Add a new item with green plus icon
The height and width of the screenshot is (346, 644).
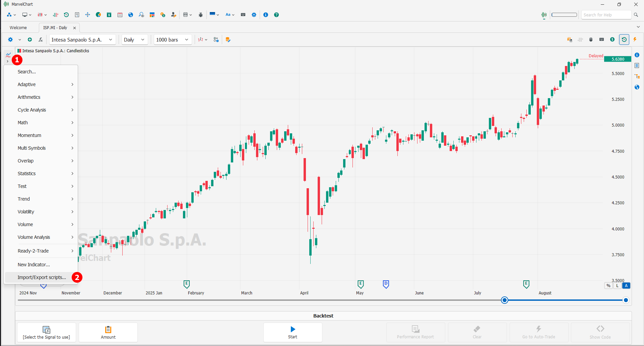tap(30, 40)
